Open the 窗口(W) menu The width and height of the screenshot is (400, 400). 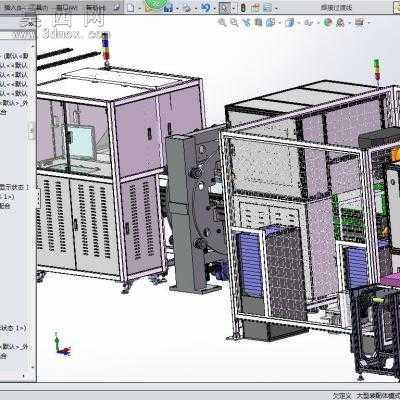coord(67,8)
